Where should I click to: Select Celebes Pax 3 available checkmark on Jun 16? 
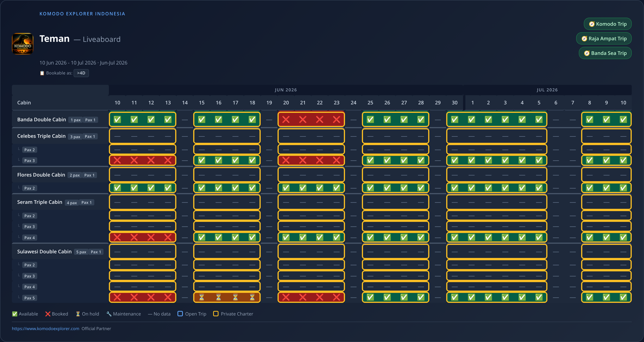(219, 160)
